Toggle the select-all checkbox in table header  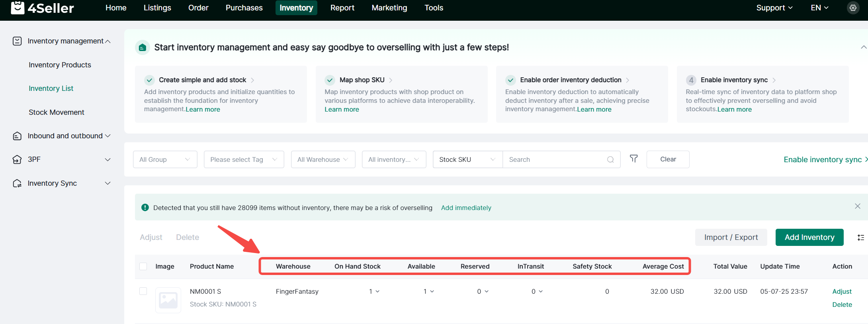click(x=143, y=266)
